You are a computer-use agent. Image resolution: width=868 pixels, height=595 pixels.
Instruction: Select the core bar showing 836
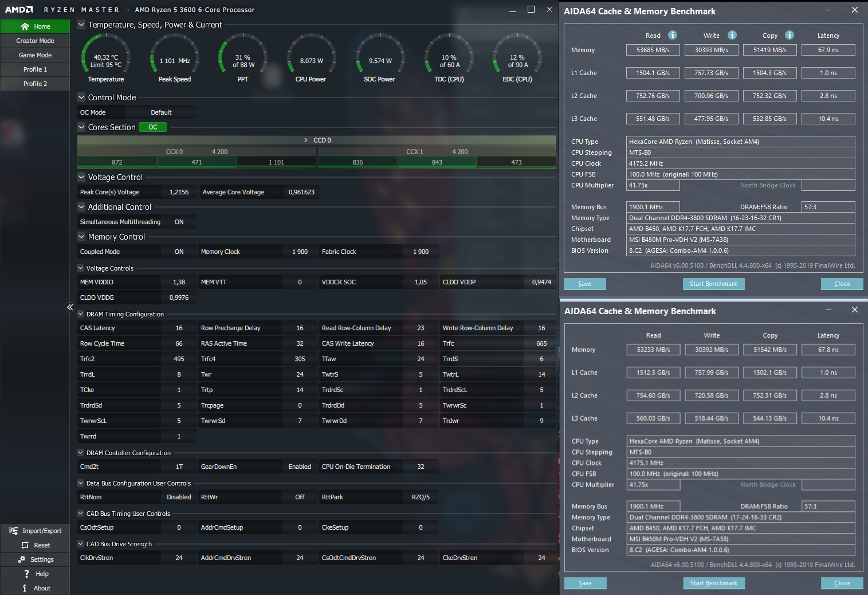[358, 162]
